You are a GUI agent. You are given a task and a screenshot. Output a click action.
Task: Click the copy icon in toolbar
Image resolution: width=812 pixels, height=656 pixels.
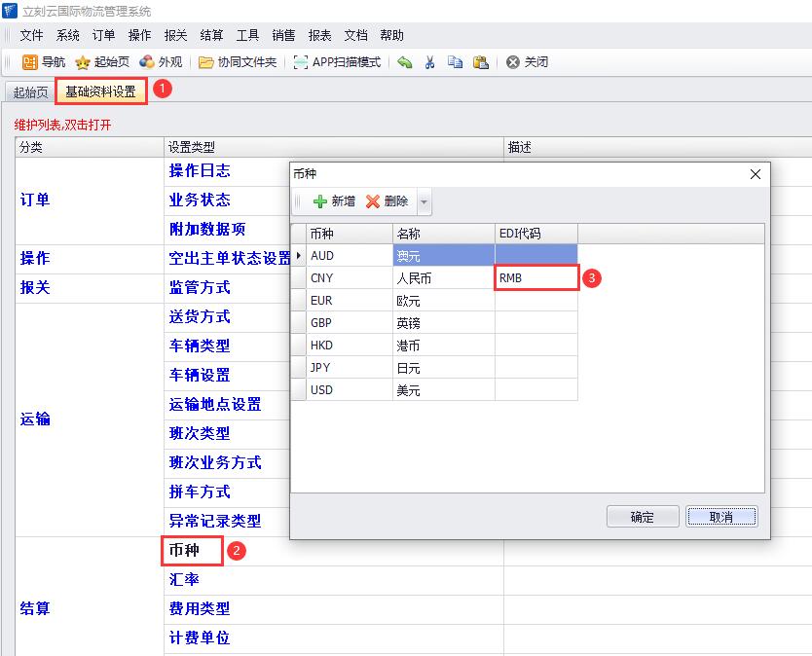point(455,62)
